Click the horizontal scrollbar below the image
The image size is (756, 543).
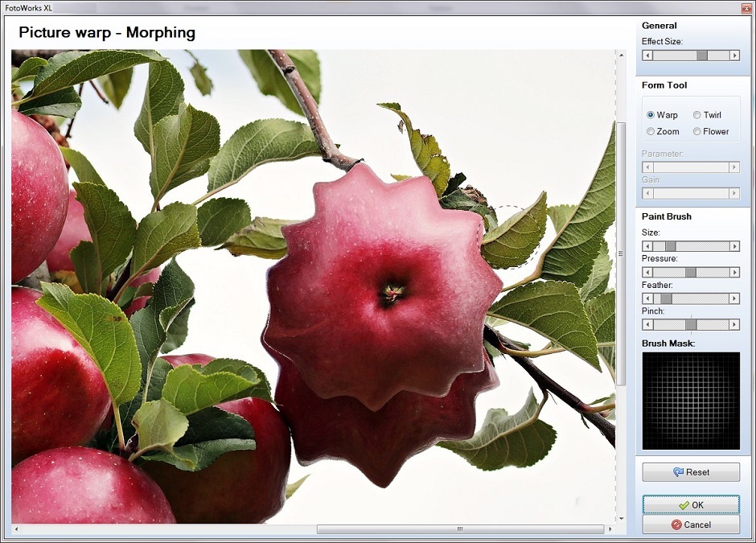458,529
